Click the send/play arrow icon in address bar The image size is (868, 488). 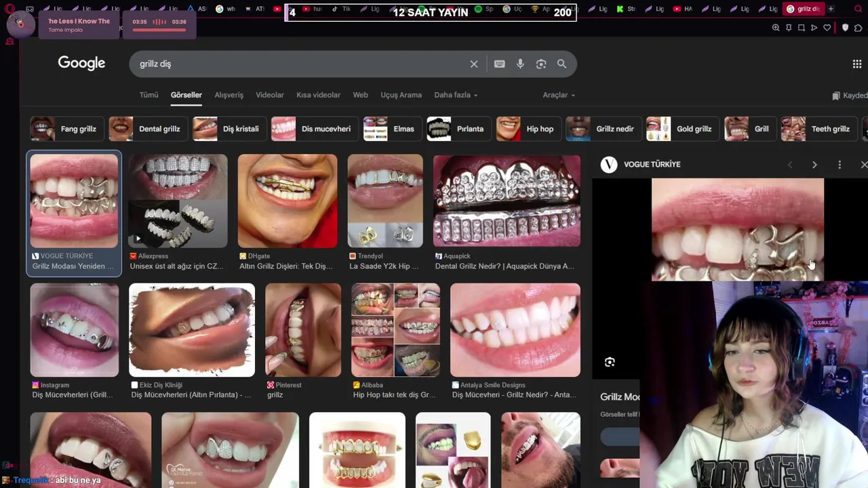(814, 28)
